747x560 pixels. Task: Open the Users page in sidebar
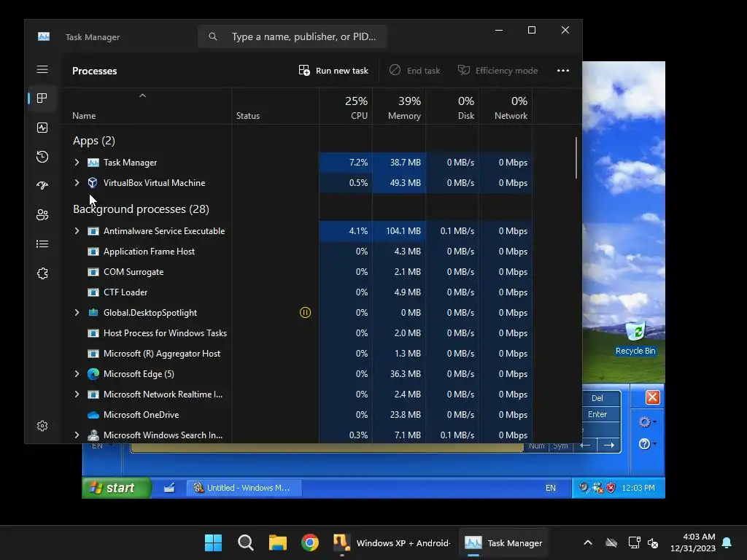(x=42, y=215)
